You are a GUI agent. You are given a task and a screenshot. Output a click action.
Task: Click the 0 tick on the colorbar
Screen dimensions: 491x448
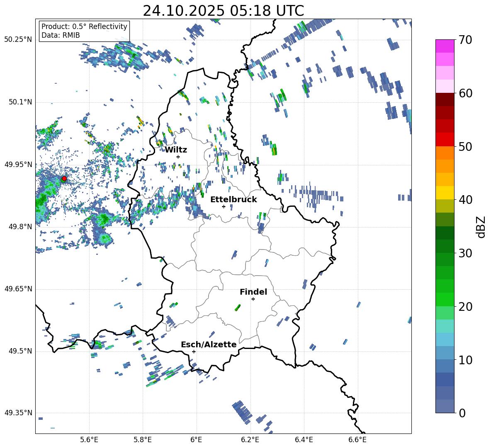[x=462, y=413]
